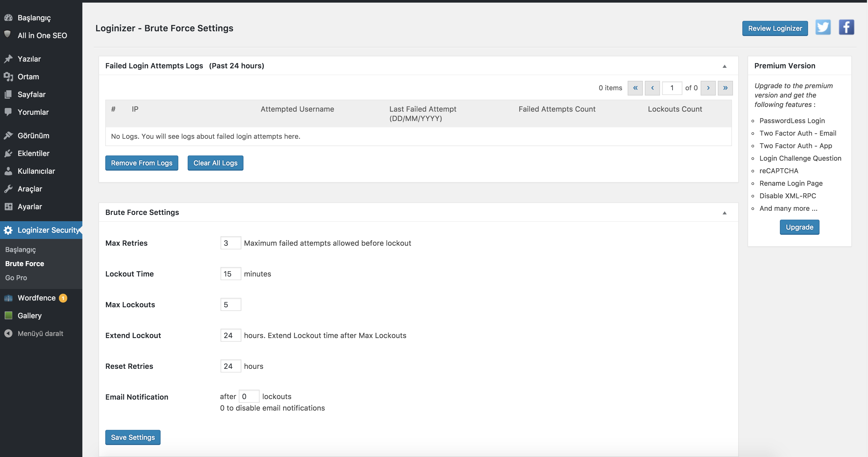Click 'Login Challenge Question' feature text
Image resolution: width=868 pixels, height=457 pixels.
click(x=800, y=158)
